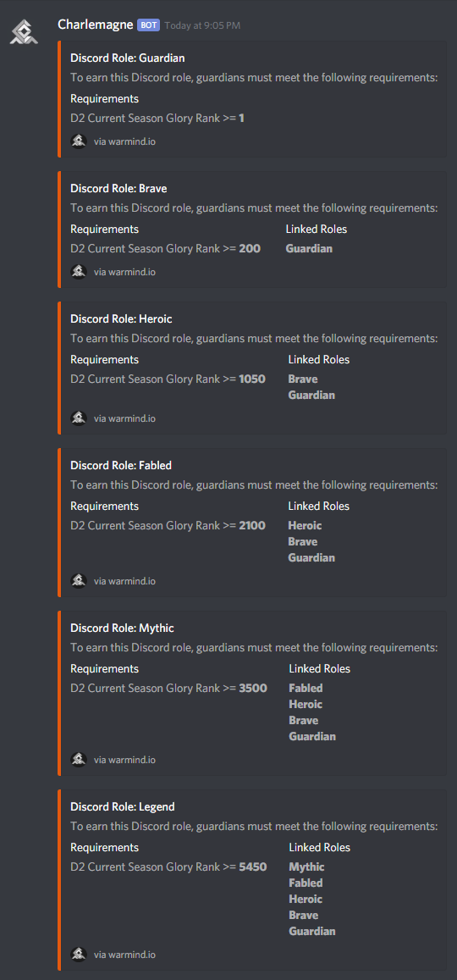Select the Discord Role: Legend title
The height and width of the screenshot is (980, 457).
[x=123, y=807]
